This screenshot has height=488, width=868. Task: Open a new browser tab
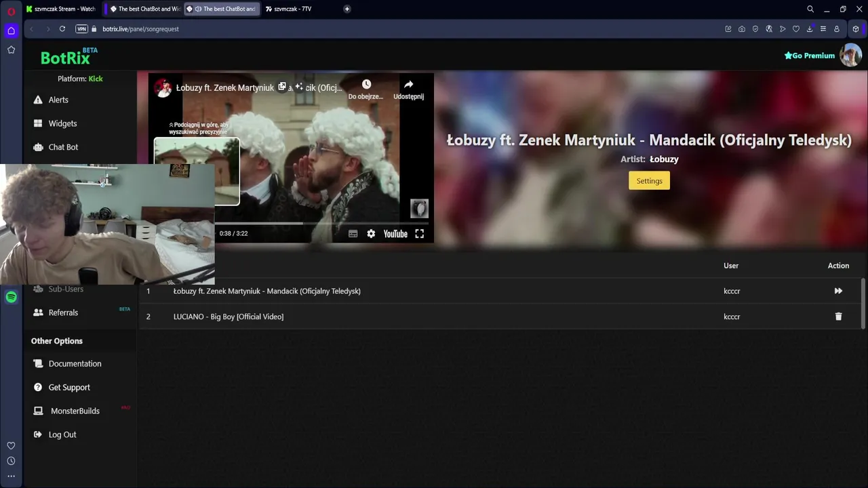pos(347,9)
